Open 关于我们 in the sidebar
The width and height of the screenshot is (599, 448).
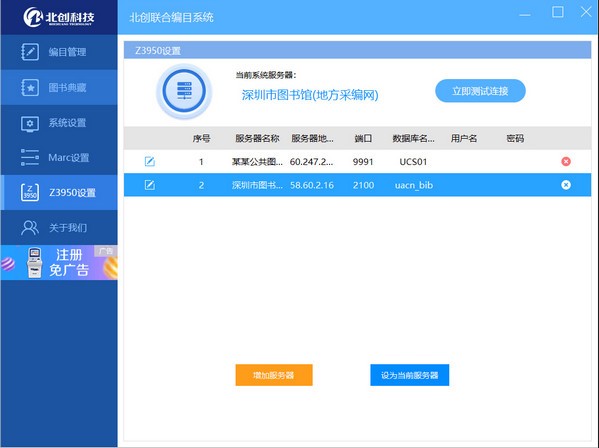(59, 228)
